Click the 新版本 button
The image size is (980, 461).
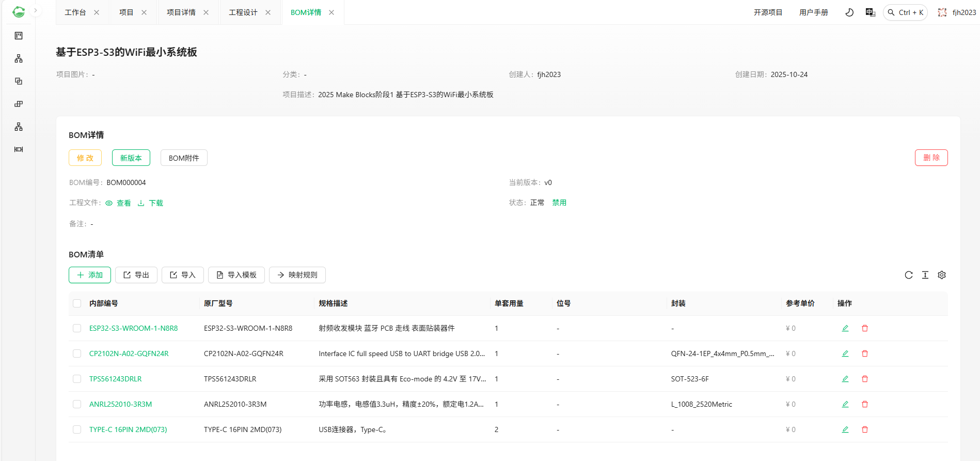pyautogui.click(x=131, y=158)
